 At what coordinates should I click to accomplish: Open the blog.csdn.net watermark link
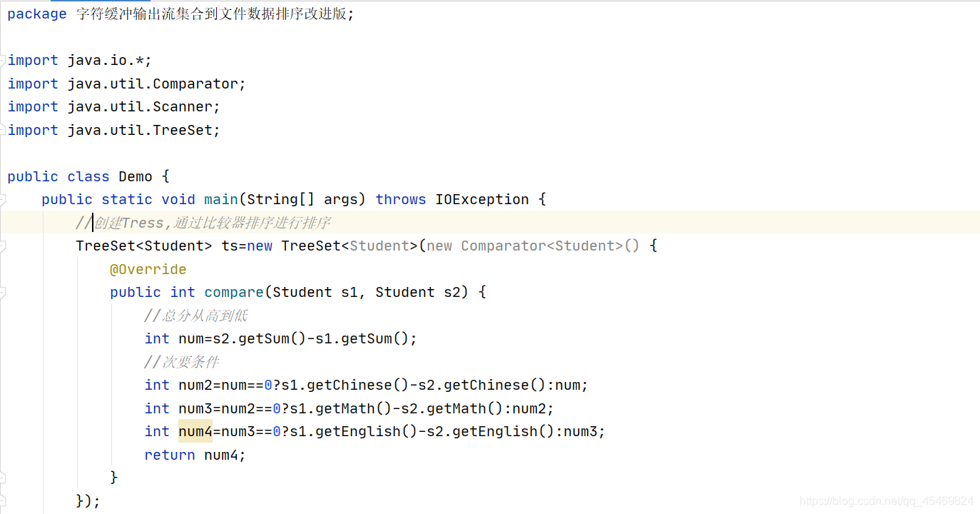887,501
